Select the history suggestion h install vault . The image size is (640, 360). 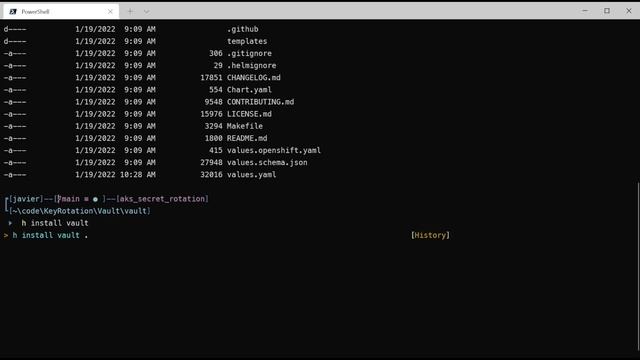pyautogui.click(x=50, y=235)
